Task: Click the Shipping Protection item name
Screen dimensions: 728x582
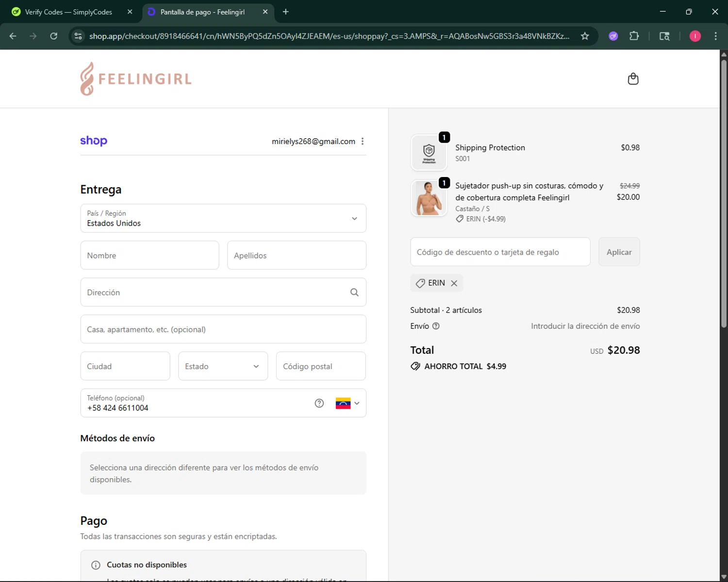Action: [x=490, y=147]
